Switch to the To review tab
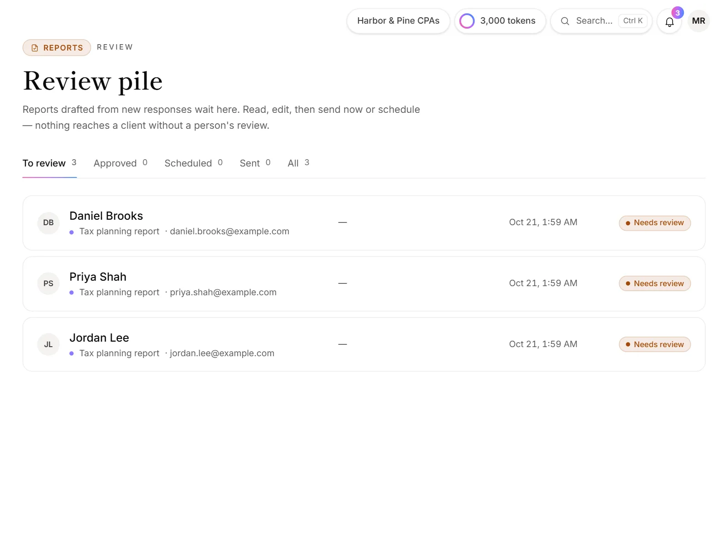Screen dimensions: 728x560 pos(50,163)
